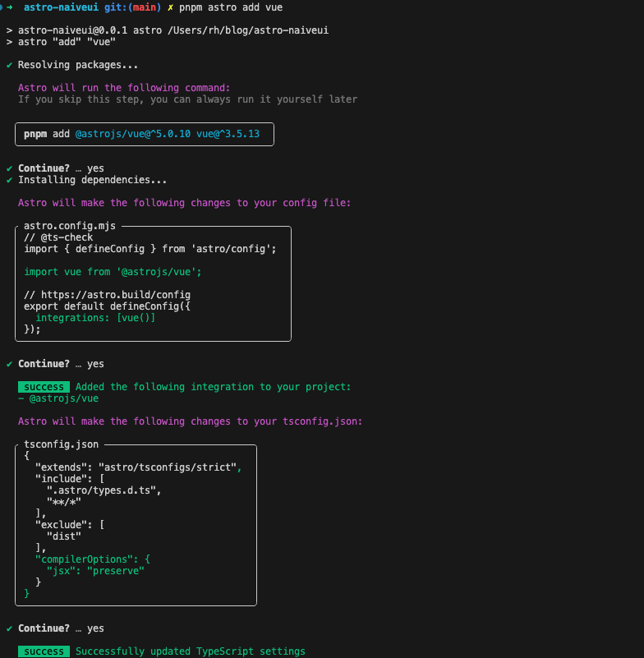644x658 pixels.
Task: Click the green 'success' badge before 'Added the following'
Action: [44, 387]
